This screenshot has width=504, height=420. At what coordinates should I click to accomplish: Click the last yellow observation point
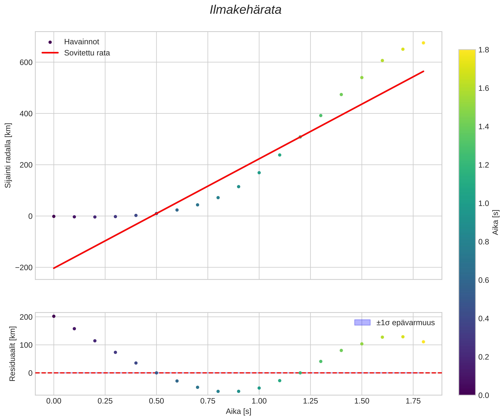coord(423,43)
